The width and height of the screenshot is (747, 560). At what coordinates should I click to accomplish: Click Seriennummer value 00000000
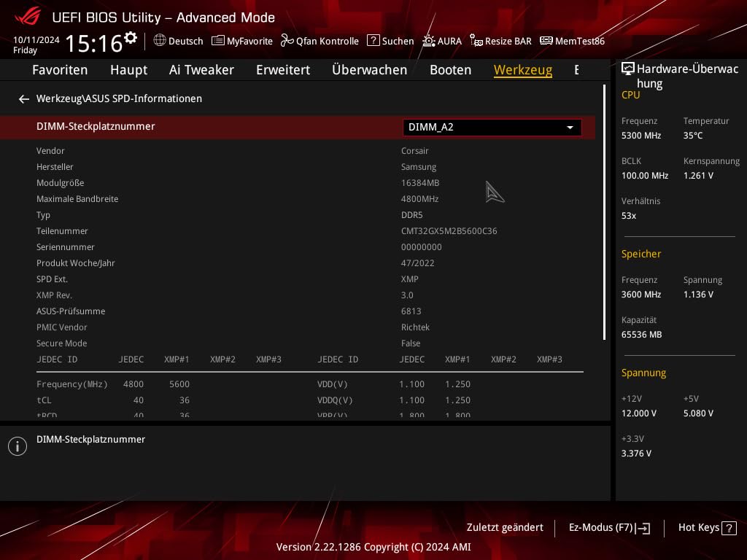click(421, 247)
